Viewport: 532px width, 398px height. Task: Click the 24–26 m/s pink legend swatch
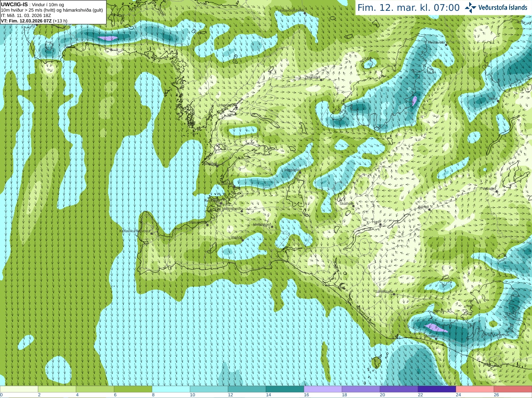click(x=475, y=389)
